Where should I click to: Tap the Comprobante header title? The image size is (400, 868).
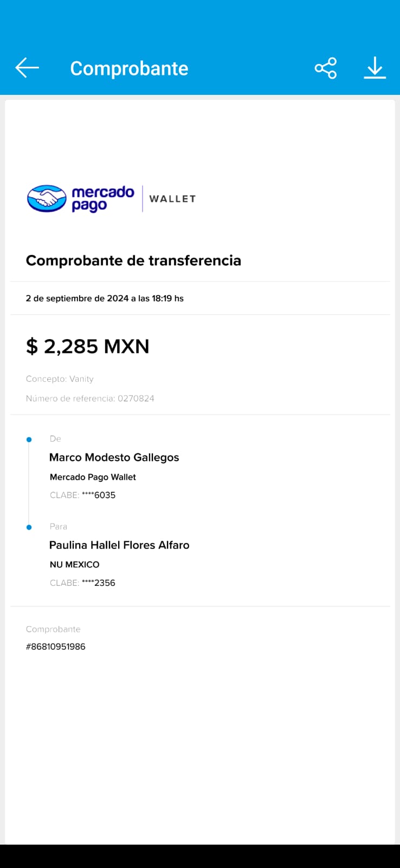point(129,68)
